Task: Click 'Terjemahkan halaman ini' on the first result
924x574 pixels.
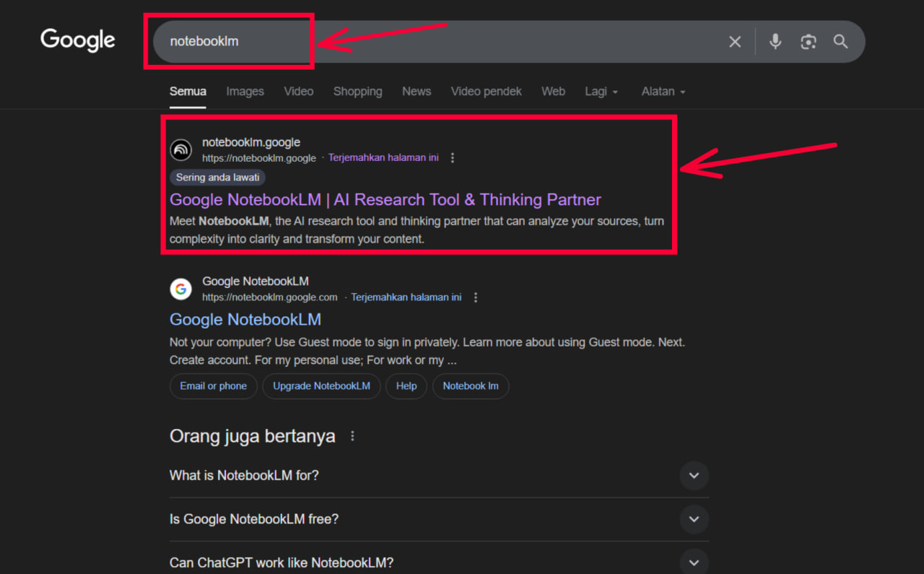Action: click(x=383, y=157)
